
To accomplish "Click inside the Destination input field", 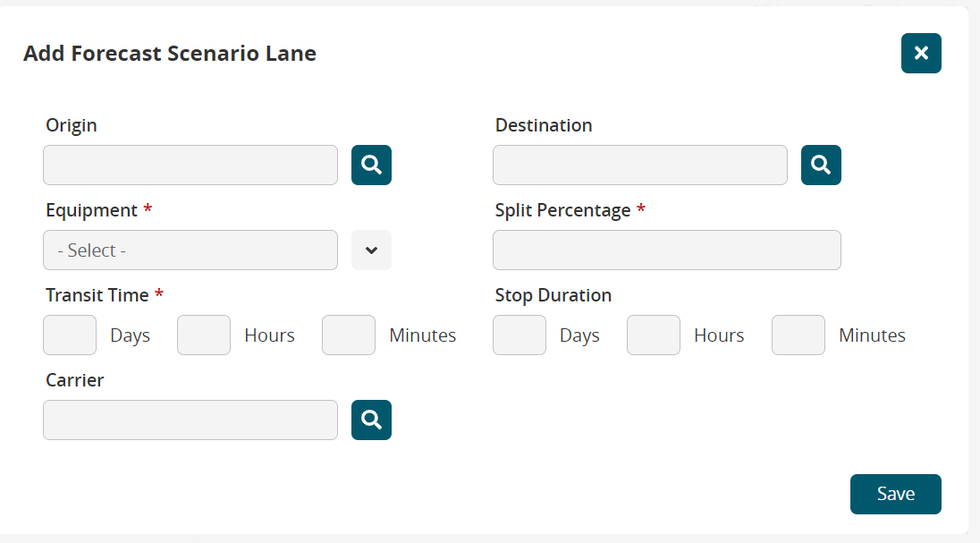I will (640, 165).
